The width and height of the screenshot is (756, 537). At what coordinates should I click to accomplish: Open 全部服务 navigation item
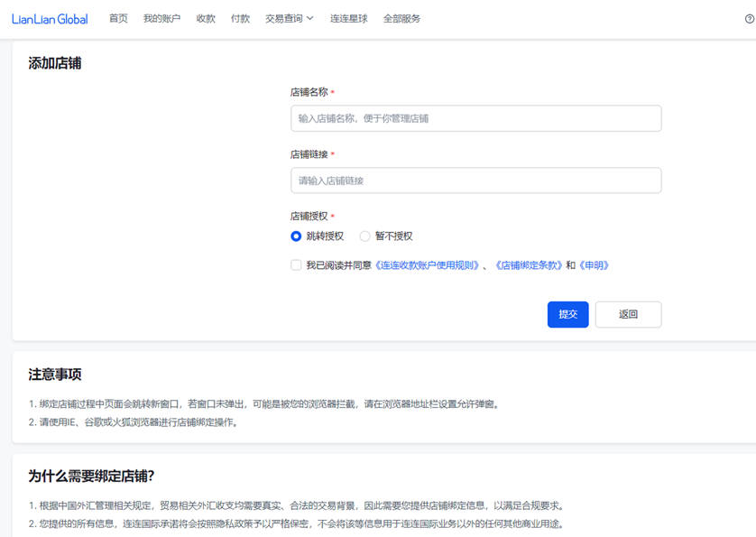point(401,19)
